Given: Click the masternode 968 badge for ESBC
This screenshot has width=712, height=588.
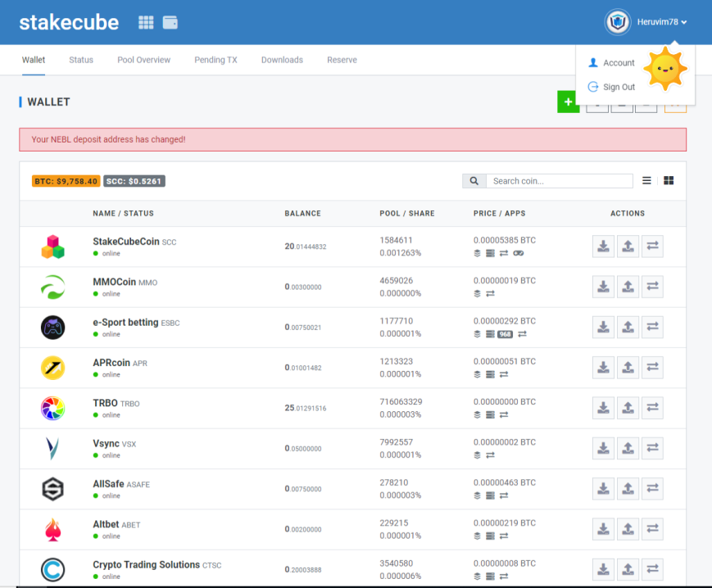Looking at the screenshot, I should click(505, 334).
